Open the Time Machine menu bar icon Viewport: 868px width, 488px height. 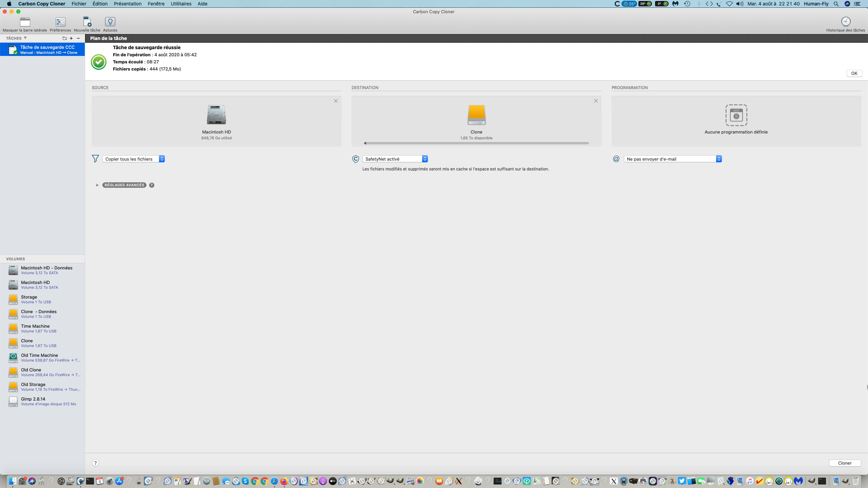(x=687, y=4)
